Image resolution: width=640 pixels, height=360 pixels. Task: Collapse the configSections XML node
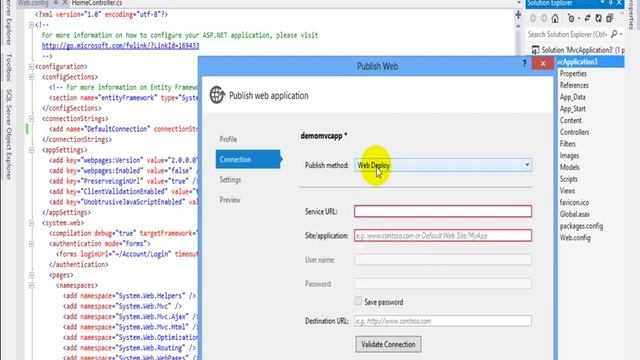click(31, 77)
